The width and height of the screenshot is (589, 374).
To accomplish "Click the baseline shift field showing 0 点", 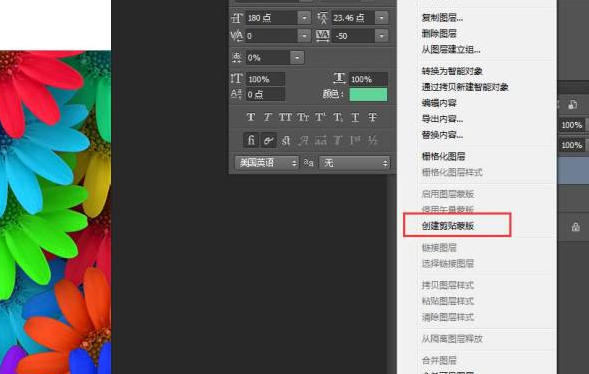I will 265,94.
